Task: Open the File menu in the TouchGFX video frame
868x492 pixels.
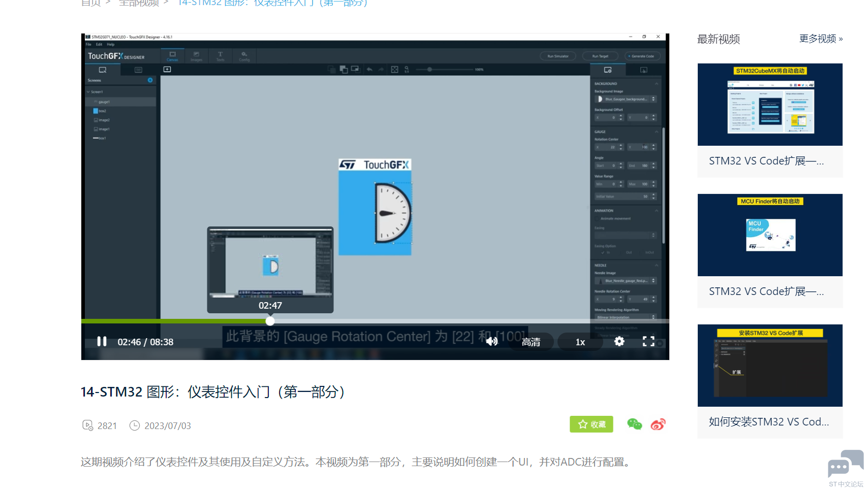Action: (x=88, y=45)
